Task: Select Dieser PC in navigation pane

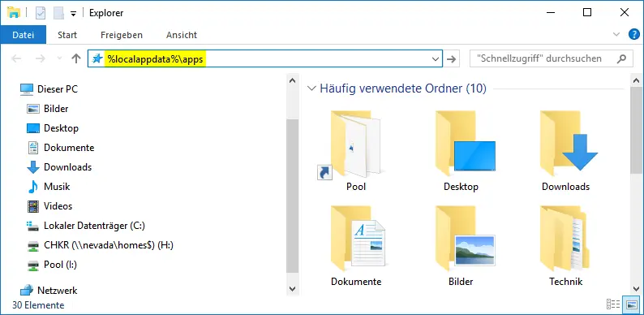Action: [57, 88]
